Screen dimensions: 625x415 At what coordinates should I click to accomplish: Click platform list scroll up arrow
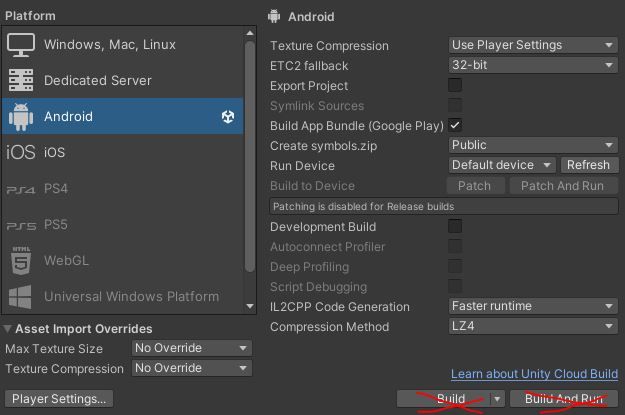[x=250, y=33]
